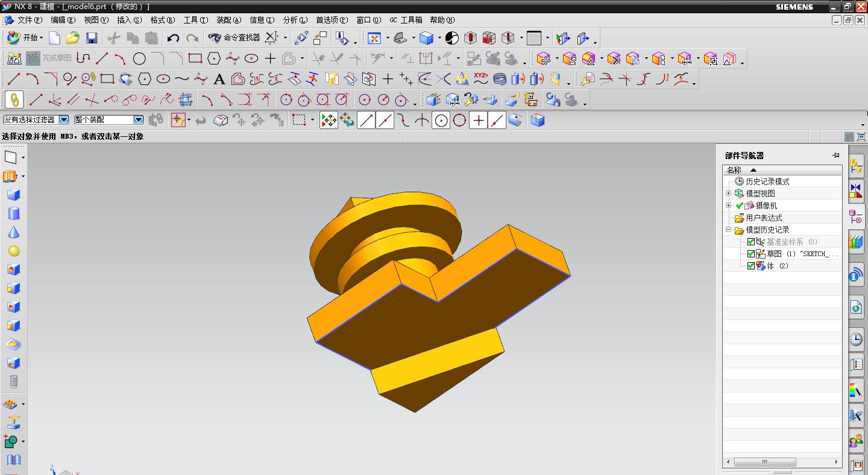Click the Move Face synchronous modeling icon
This screenshot has height=475, width=868.
pyautogui.click(x=544, y=58)
